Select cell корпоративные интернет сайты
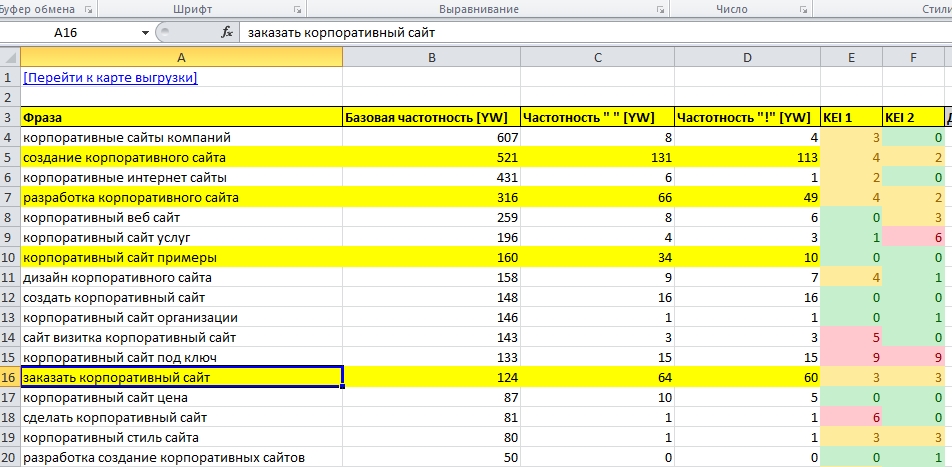Screen dimensions: 952x467 pyautogui.click(x=182, y=177)
